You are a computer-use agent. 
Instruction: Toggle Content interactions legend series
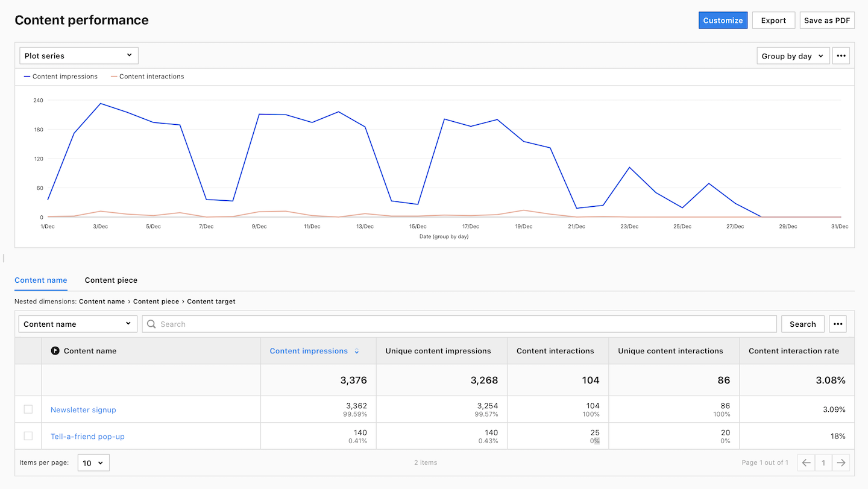tap(148, 77)
